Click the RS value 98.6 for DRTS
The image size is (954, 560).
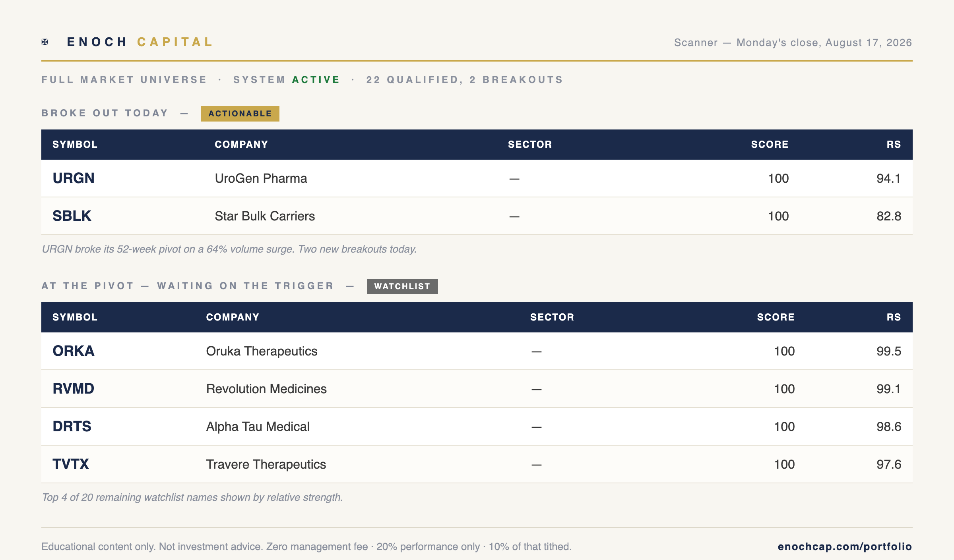(889, 427)
